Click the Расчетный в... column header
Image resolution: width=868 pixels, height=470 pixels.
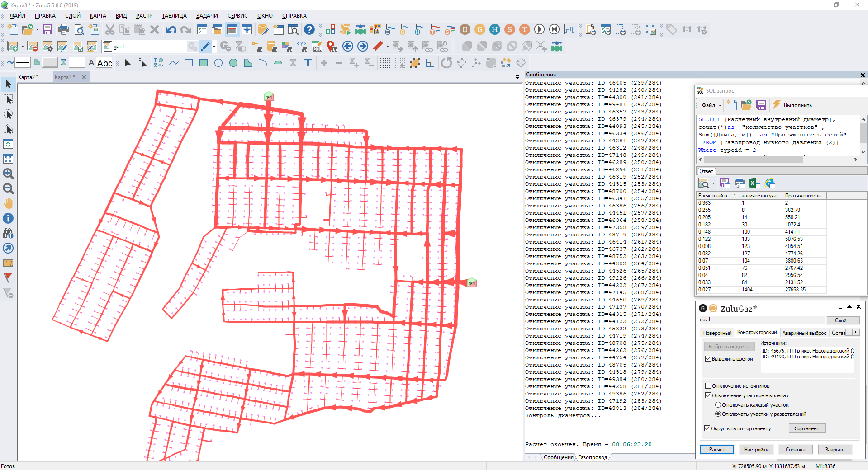pyautogui.click(x=715, y=196)
